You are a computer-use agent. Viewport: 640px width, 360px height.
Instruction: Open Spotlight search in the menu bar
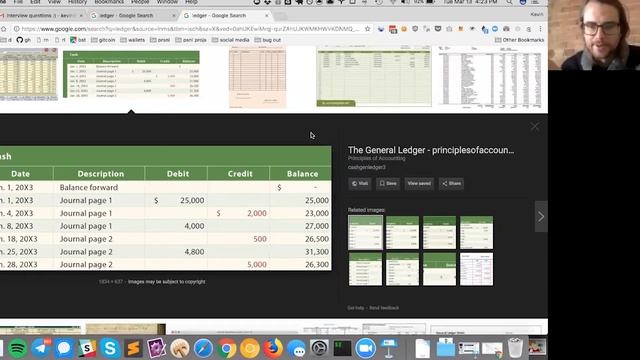tap(509, 2)
